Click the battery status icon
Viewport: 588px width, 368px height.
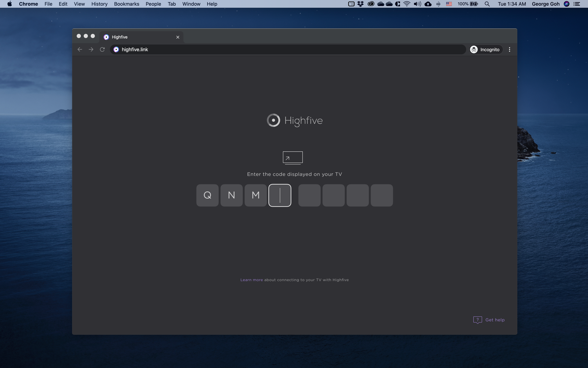tap(474, 4)
